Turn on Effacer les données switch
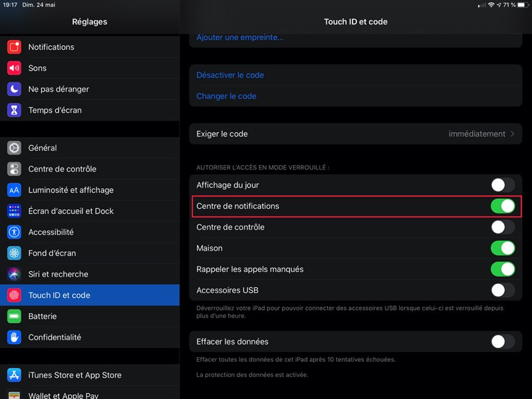532x399 pixels. [x=503, y=342]
